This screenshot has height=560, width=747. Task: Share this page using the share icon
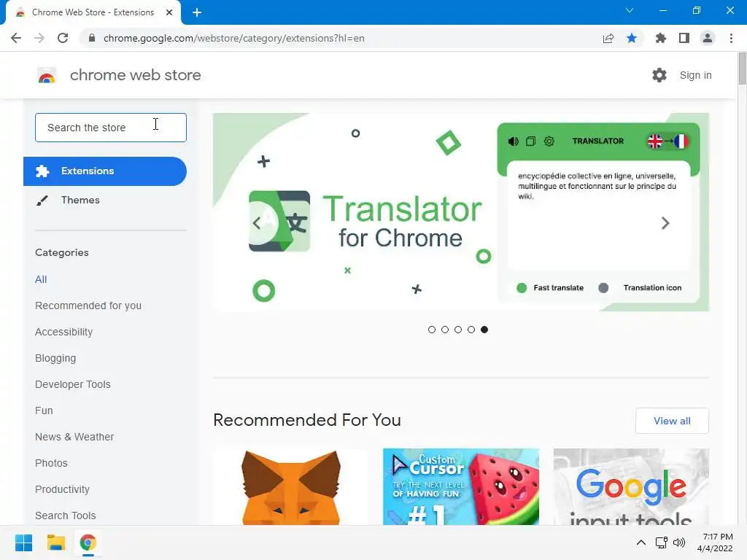click(x=608, y=38)
